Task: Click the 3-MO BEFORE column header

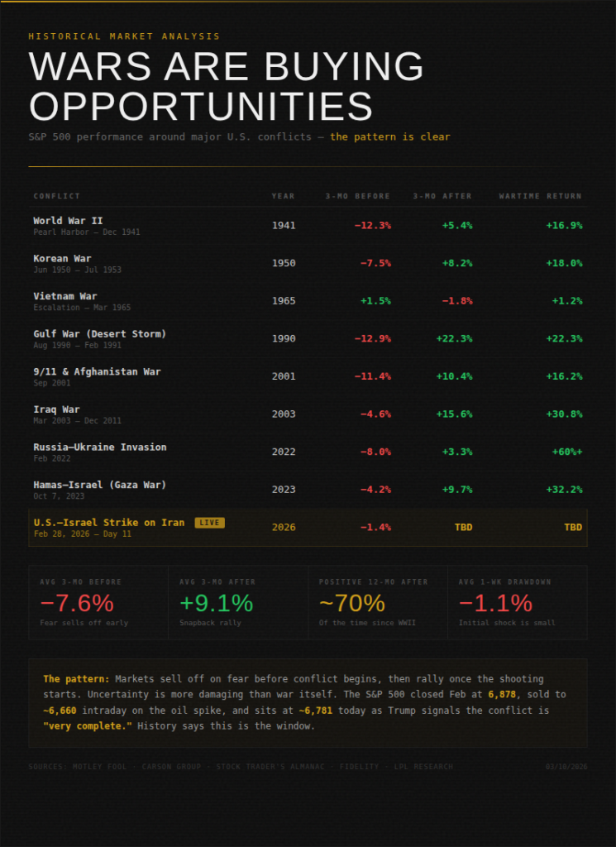Action: pyautogui.click(x=357, y=196)
